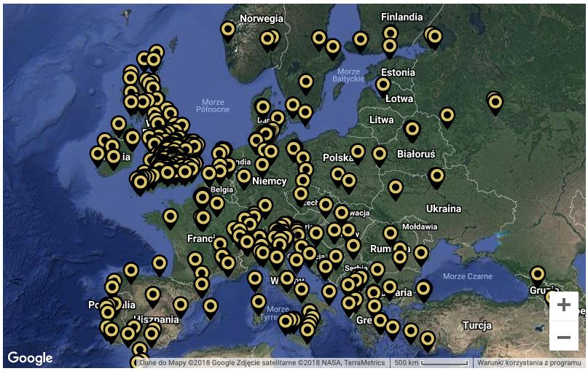
Task: Select the marker on Ireland's west coast
Action: [97, 156]
